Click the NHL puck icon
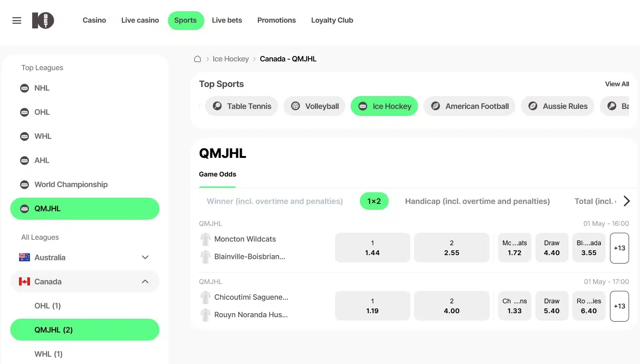This screenshot has height=364, width=640. (25, 88)
